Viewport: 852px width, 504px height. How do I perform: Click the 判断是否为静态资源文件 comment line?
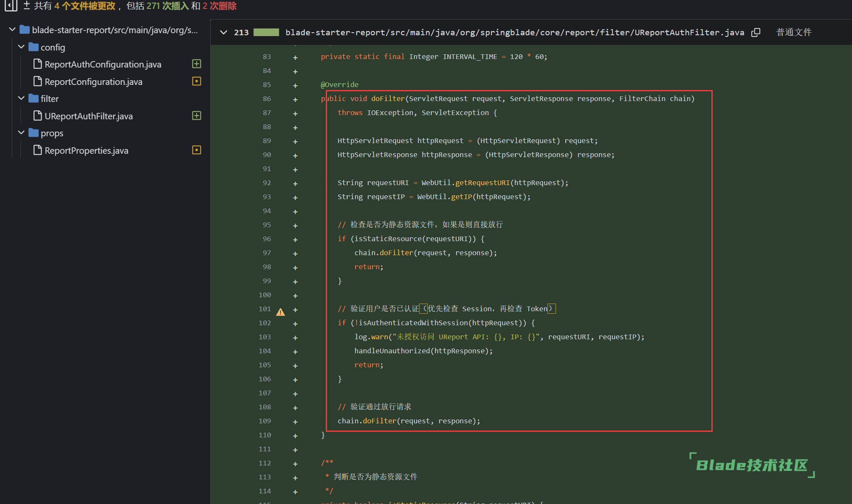coord(371,477)
